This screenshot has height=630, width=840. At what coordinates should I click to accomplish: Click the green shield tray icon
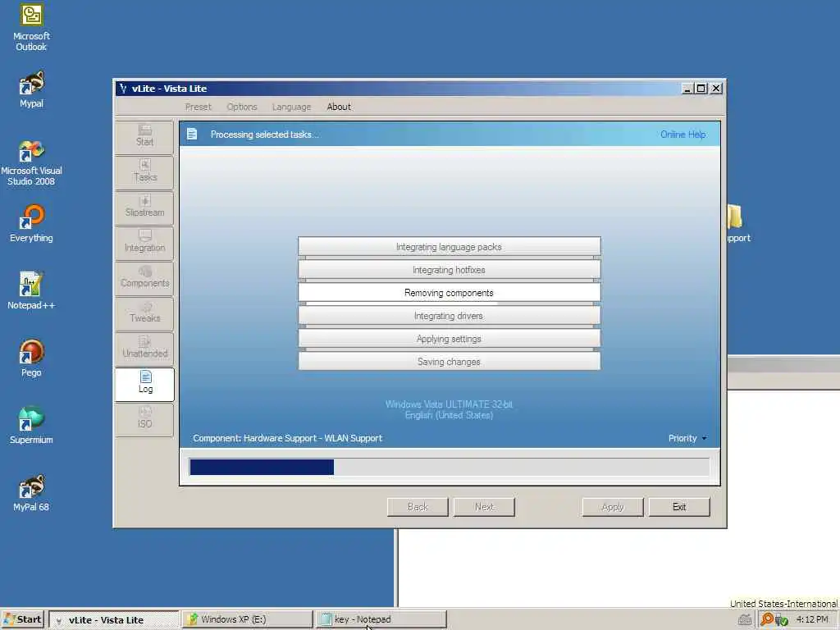(x=782, y=620)
